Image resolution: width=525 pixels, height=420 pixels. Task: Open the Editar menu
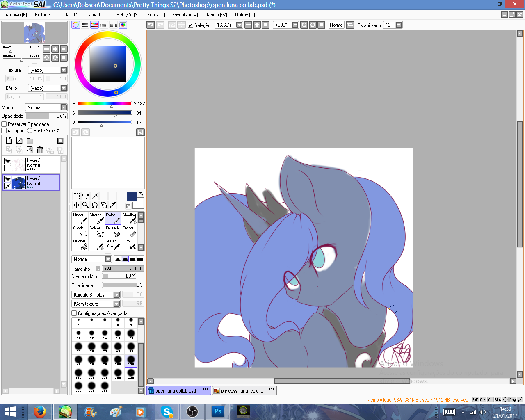44,15
